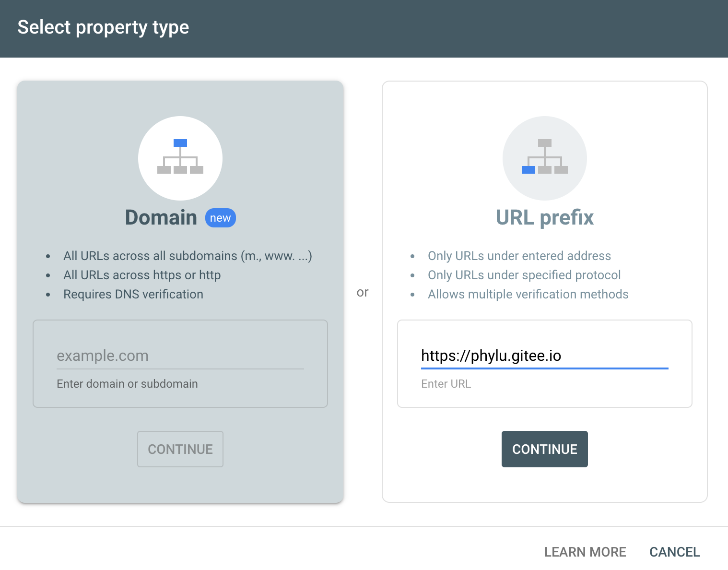Click 'Enter domain or subdomain' helper text

point(127,384)
